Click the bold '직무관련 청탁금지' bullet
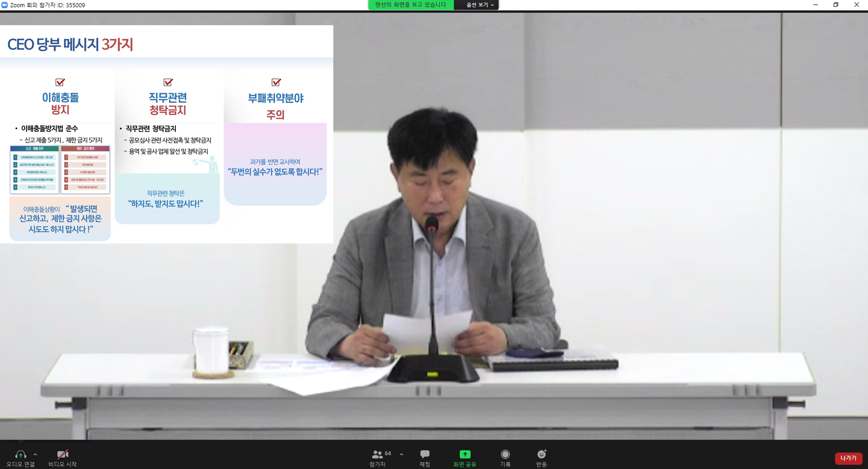 tap(151, 129)
